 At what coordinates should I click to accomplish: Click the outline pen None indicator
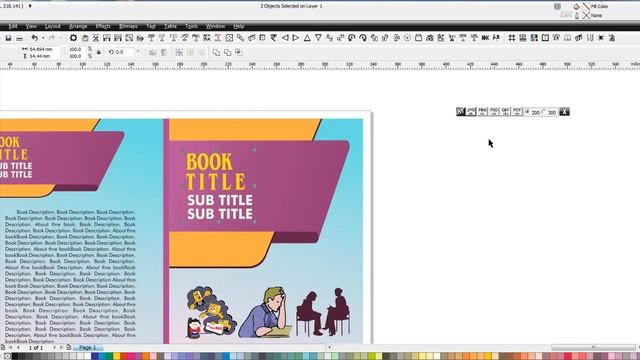pos(586,16)
